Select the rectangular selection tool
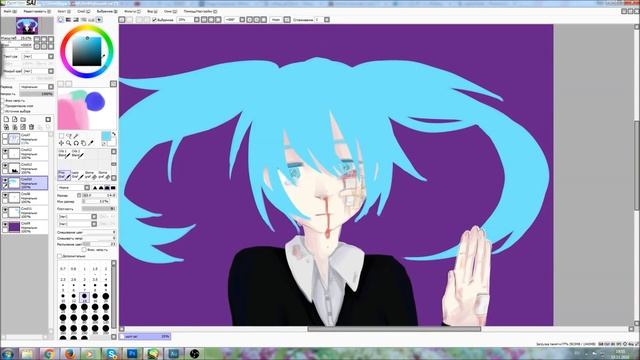640x360 pixels. [61, 136]
